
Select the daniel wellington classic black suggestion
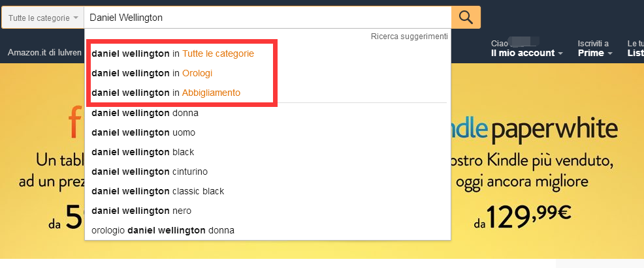point(267,191)
